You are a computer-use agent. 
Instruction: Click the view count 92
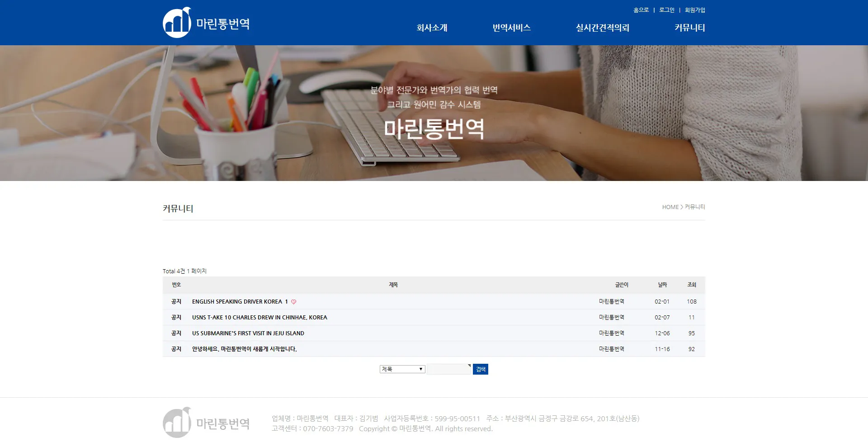click(692, 349)
